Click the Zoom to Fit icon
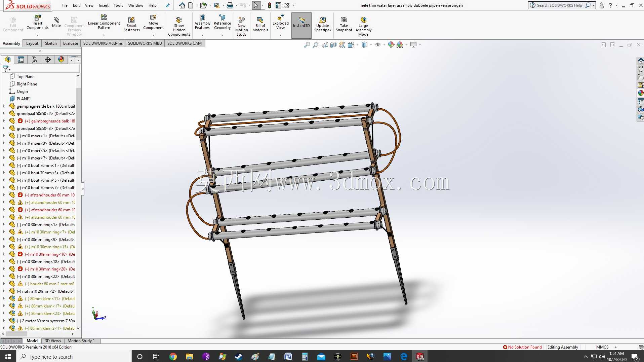This screenshot has height=362, width=644. tap(307, 45)
